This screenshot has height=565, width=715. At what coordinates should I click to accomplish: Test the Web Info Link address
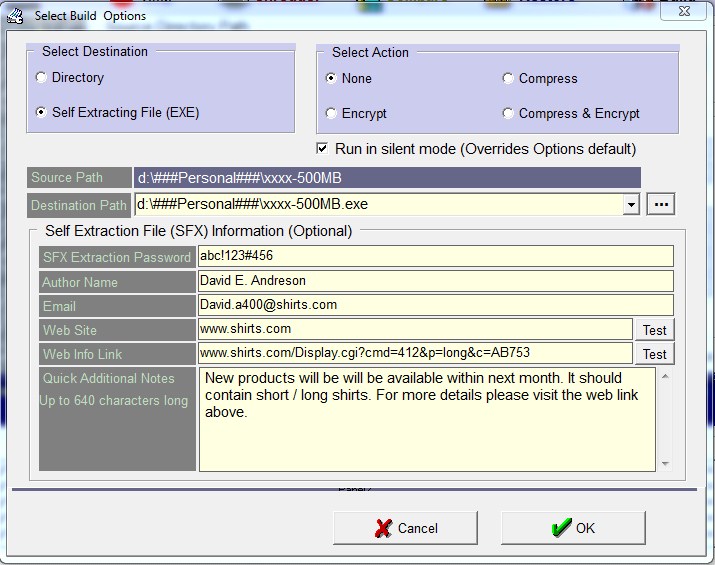tap(654, 354)
